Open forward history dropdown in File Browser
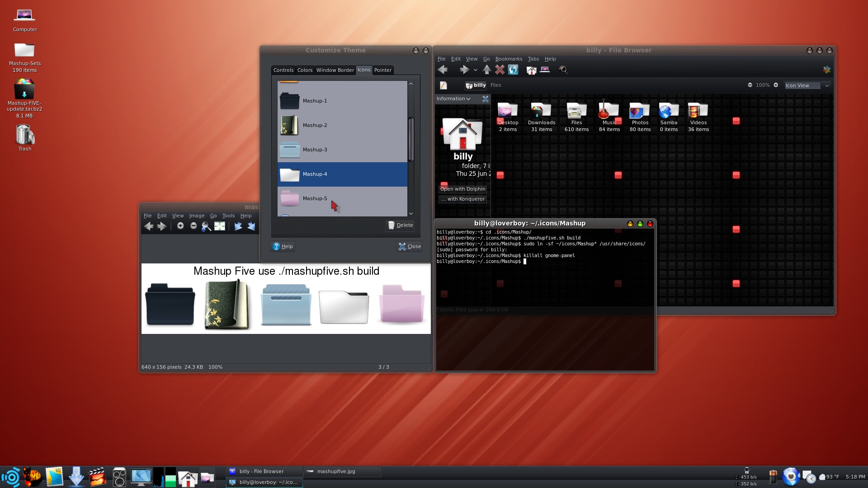Screen dimensions: 868x488 tap(475, 70)
